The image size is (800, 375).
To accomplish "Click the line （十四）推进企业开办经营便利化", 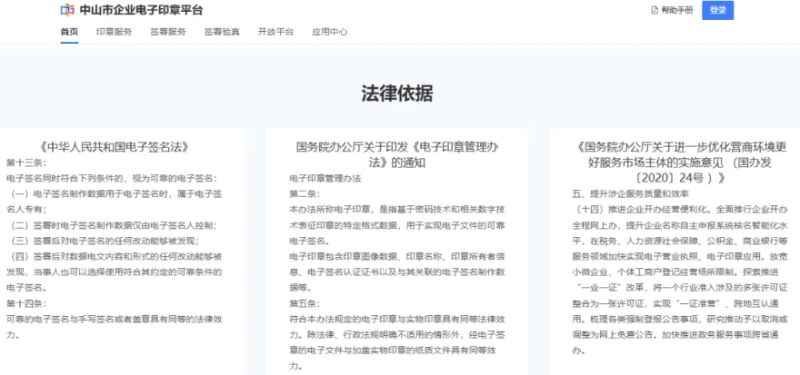I will pyautogui.click(x=680, y=210).
